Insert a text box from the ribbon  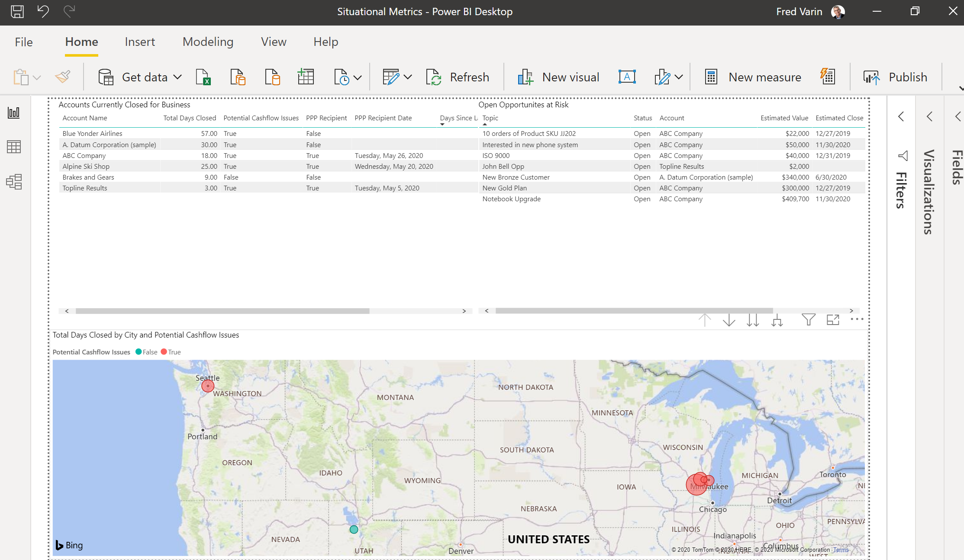click(627, 77)
